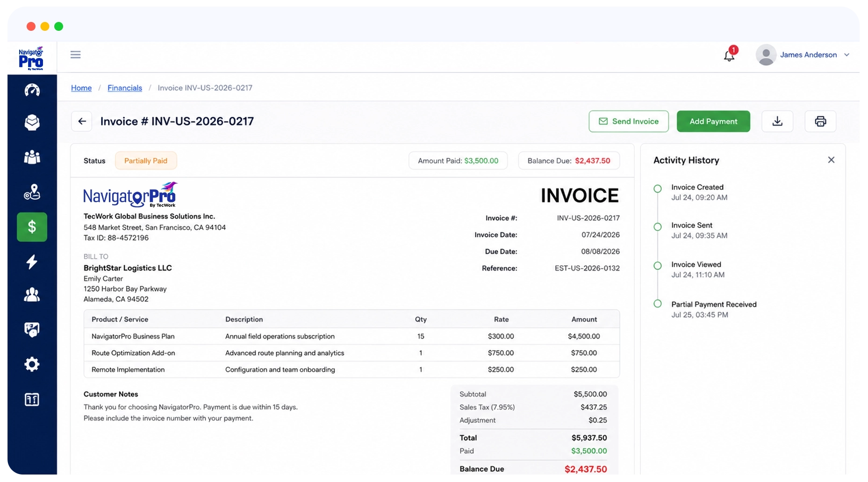Download the invoice file
868x482 pixels.
(777, 121)
